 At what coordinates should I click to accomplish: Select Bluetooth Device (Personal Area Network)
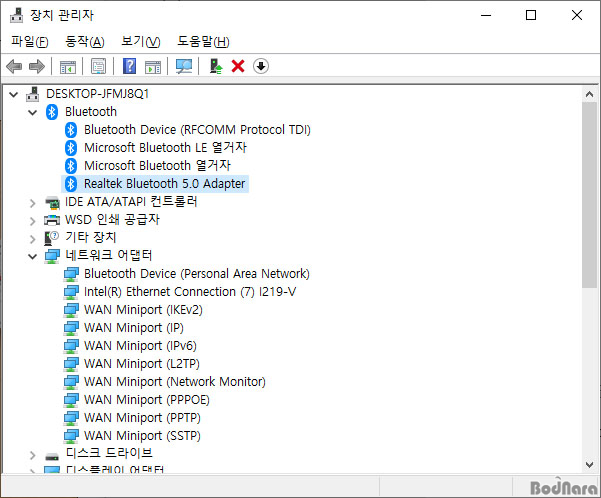click(x=197, y=274)
